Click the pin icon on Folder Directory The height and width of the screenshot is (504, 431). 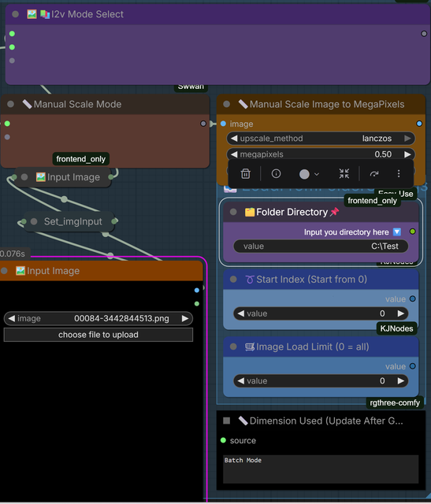click(335, 212)
